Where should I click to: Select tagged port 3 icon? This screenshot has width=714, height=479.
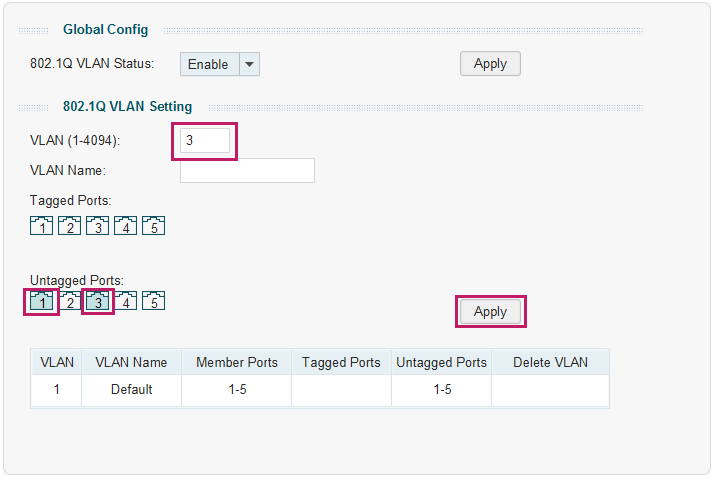click(97, 225)
